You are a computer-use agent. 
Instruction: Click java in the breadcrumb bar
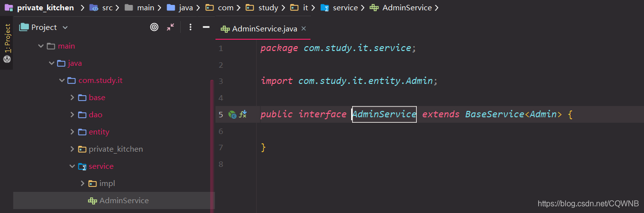pyautogui.click(x=186, y=8)
